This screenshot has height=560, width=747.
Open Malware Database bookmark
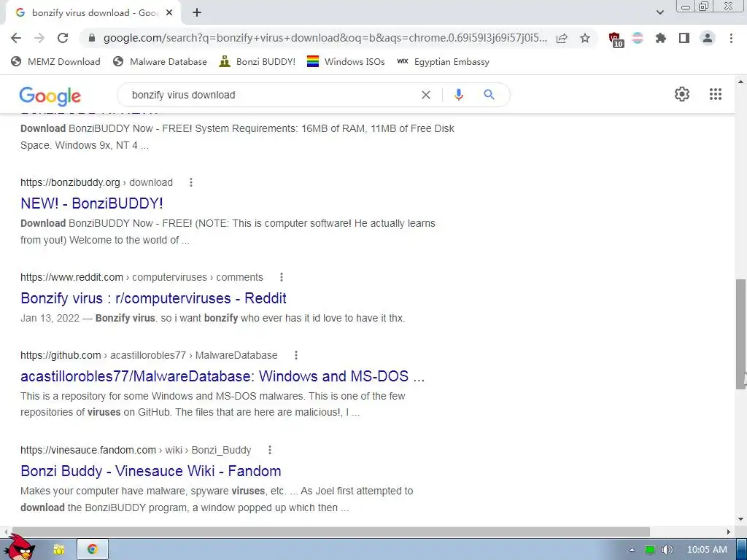click(x=160, y=61)
